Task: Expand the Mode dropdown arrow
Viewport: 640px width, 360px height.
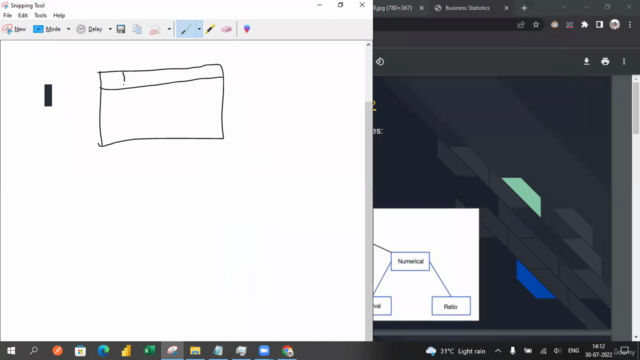Action: (x=68, y=29)
